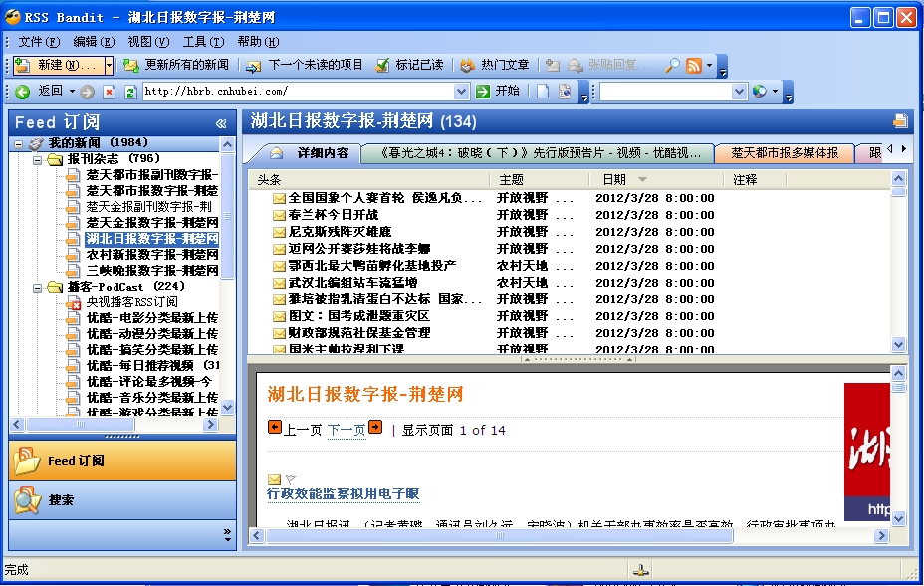Collapse the 报刊杂志 folder
The image size is (924, 586).
[x=37, y=159]
